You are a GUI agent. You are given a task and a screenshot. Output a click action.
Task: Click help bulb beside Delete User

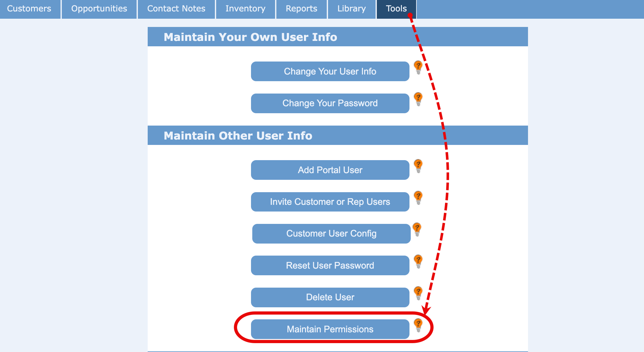coord(418,293)
